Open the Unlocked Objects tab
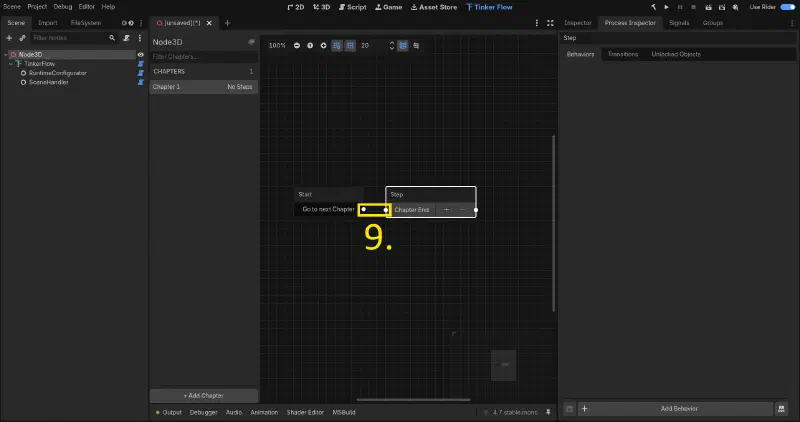Viewport: 800px width, 422px height. pos(676,54)
